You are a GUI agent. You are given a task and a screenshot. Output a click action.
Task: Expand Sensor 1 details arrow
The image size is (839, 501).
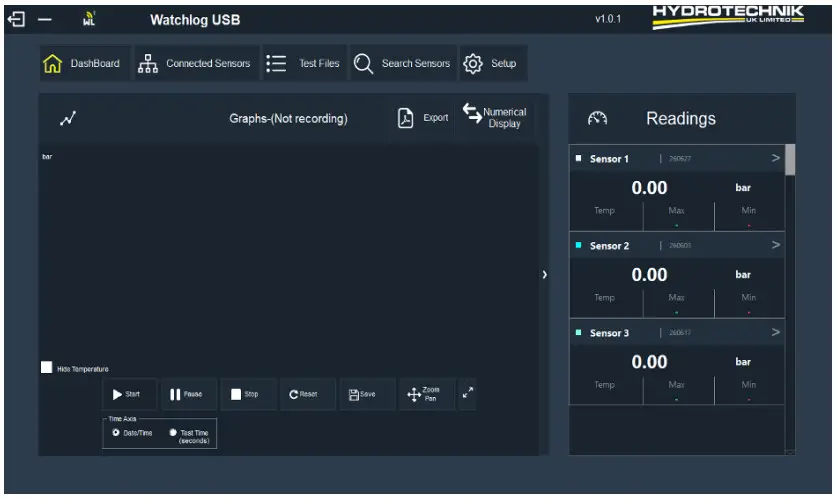point(775,158)
